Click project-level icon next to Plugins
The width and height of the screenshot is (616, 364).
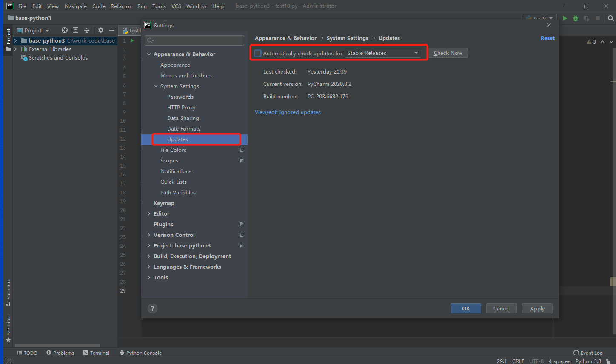point(241,225)
